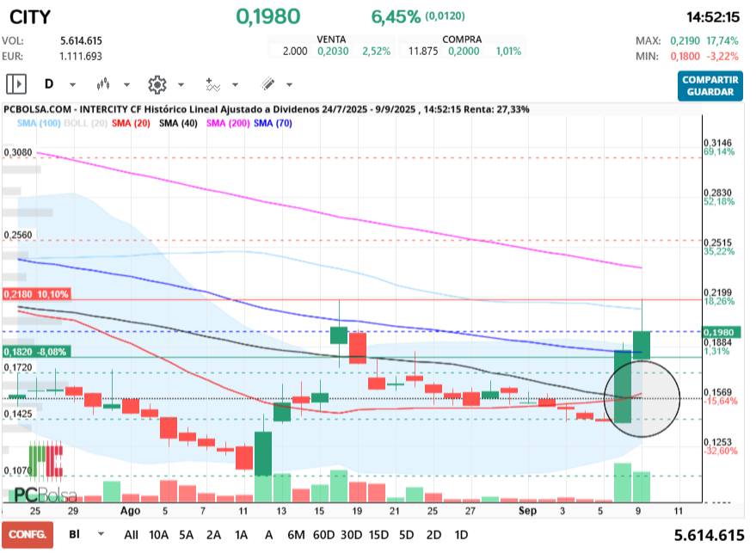This screenshot has height=553, width=756.
Task: Click the current price 0,1980 header
Action: 268,17
